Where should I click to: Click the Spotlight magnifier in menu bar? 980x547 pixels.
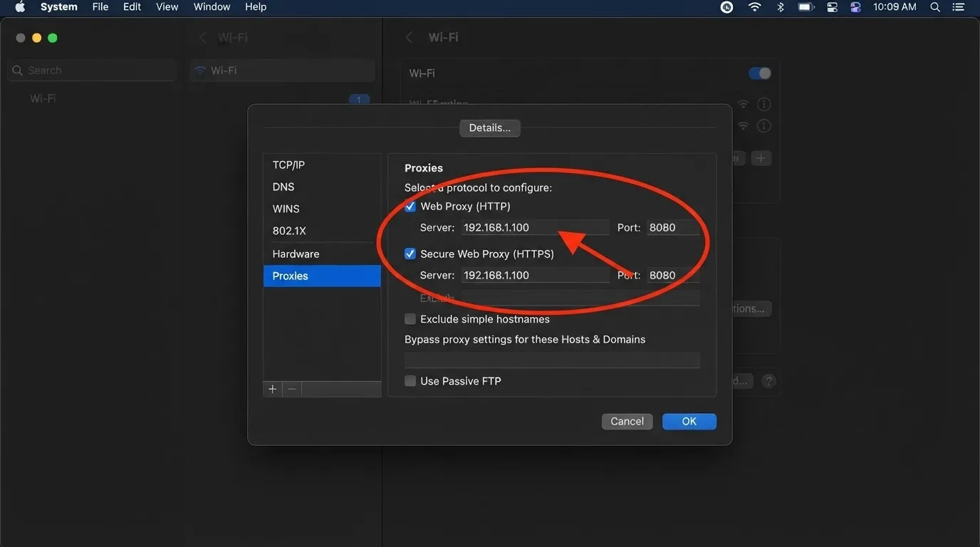pos(935,7)
